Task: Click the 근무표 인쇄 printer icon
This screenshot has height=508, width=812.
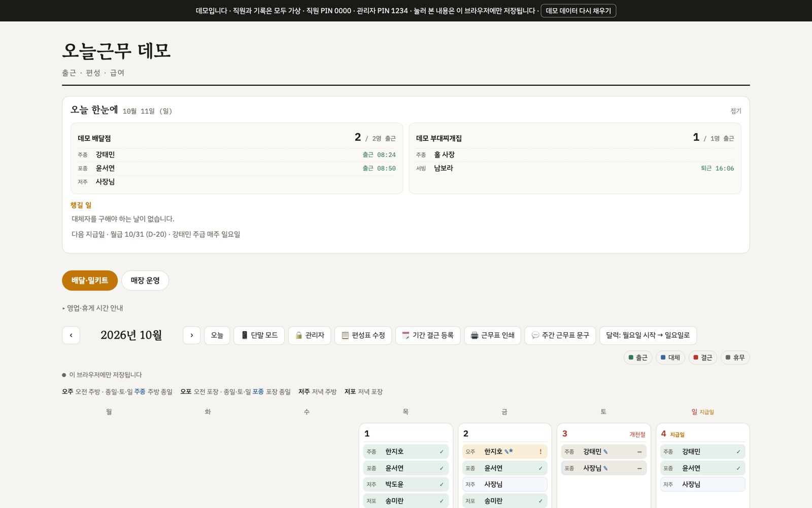Action: pos(492,335)
